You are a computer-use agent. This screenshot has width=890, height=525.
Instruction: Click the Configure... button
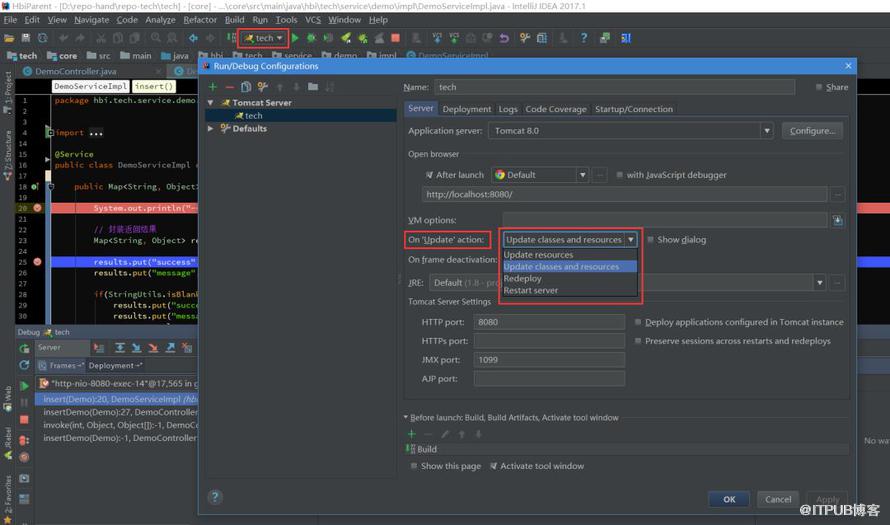click(x=812, y=131)
